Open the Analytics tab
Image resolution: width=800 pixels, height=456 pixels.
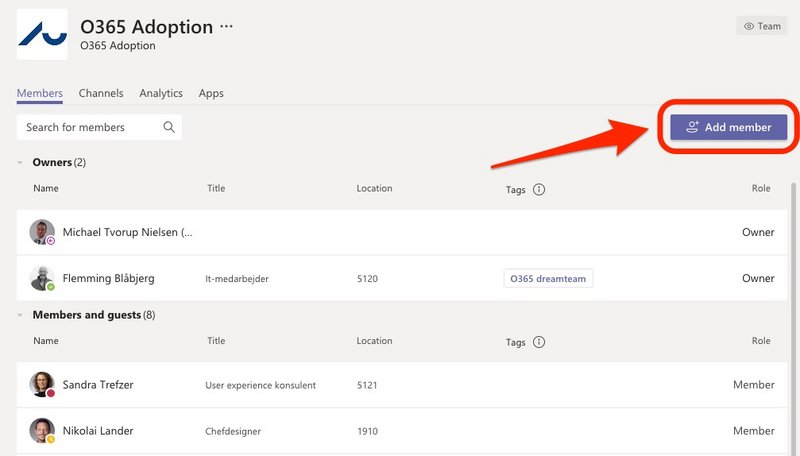(161, 93)
